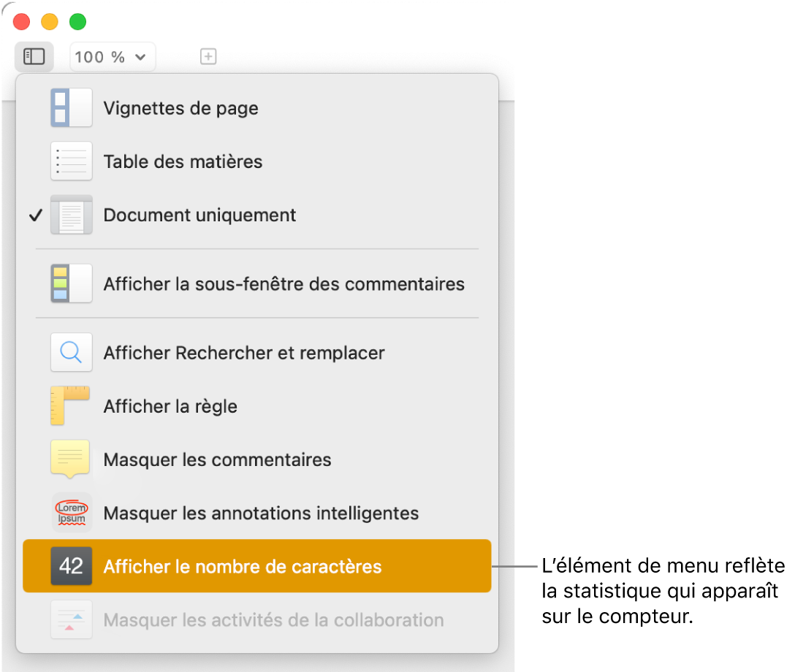Click the checkmark next to Document uniquement
The width and height of the screenshot is (795, 672).
[x=35, y=215]
